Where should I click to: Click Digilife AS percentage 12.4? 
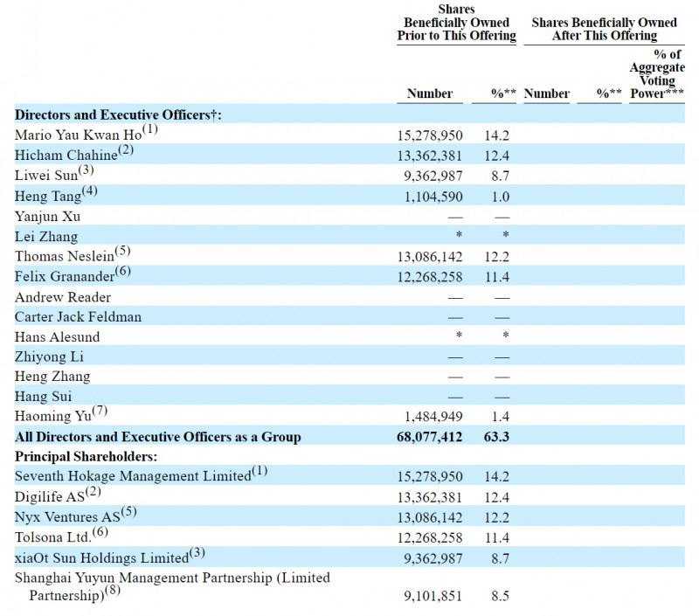tap(496, 497)
